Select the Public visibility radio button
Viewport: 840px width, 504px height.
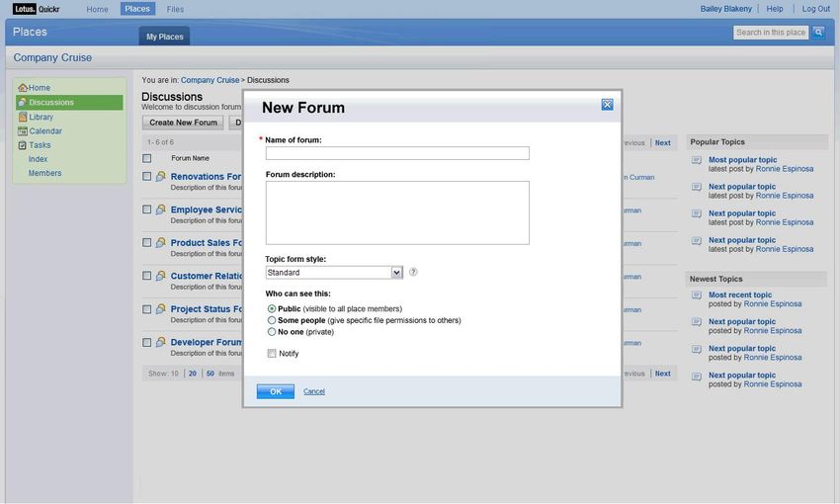tap(272, 309)
